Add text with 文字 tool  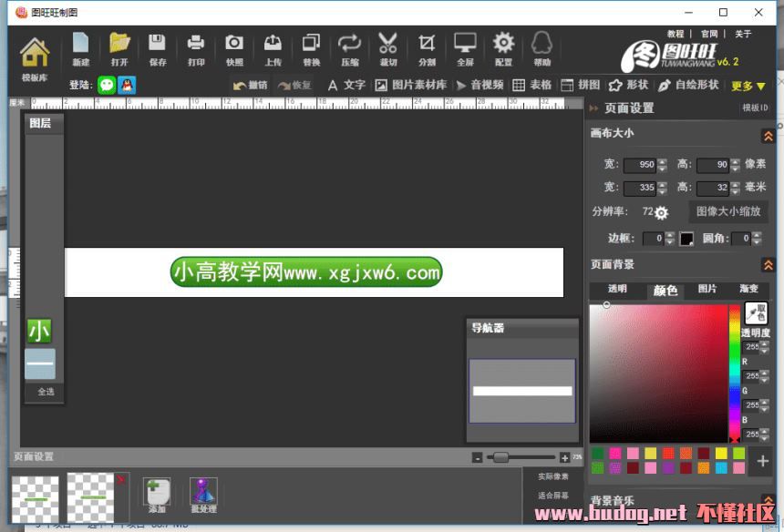346,86
